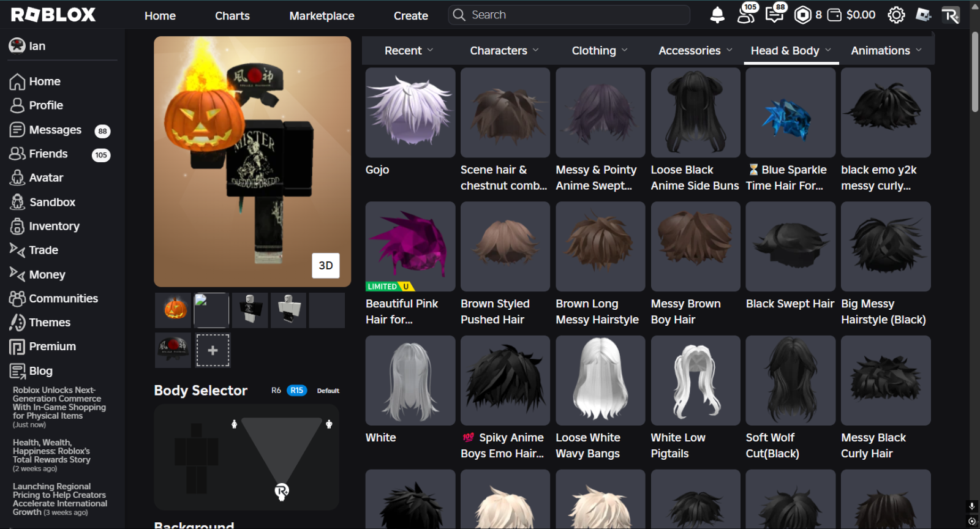Expand the Clothing dropdown
This screenshot has width=980, height=529.
[x=600, y=50]
